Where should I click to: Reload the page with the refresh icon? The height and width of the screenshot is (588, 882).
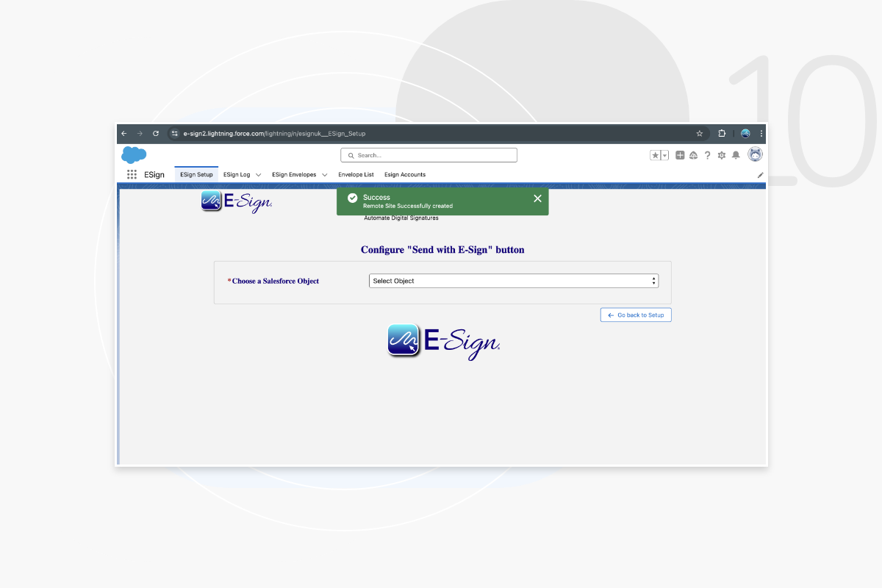pos(156,134)
